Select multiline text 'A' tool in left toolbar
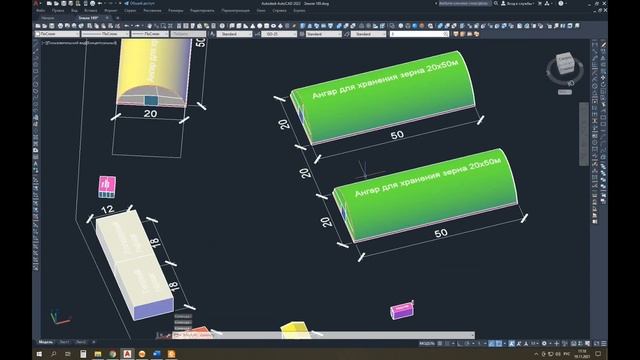 pyautogui.click(x=36, y=164)
